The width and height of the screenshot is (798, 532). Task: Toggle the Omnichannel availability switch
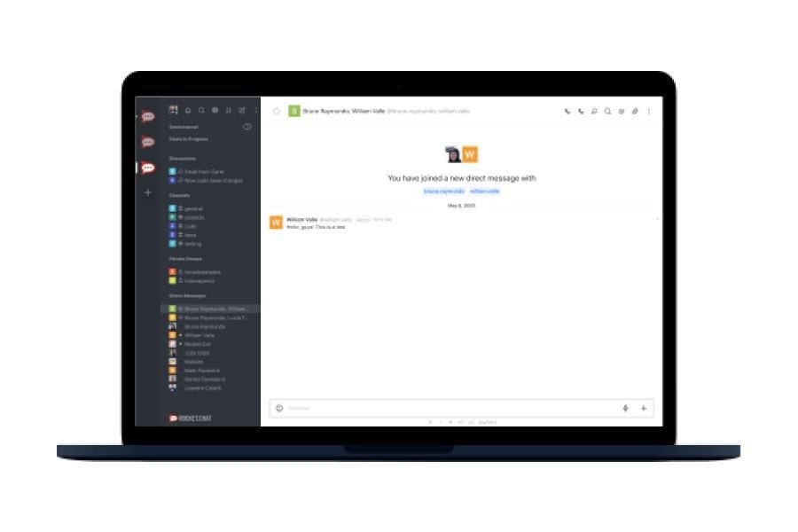point(246,127)
